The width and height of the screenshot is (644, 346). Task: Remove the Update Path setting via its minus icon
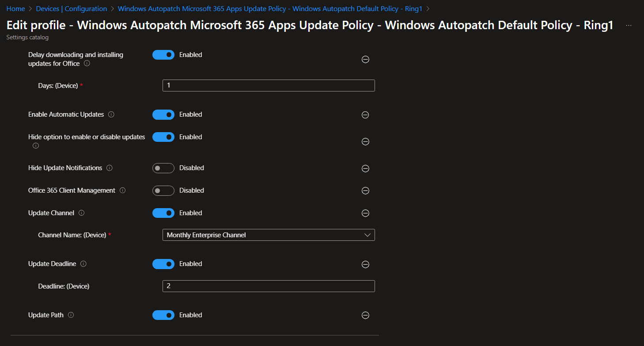pyautogui.click(x=365, y=315)
